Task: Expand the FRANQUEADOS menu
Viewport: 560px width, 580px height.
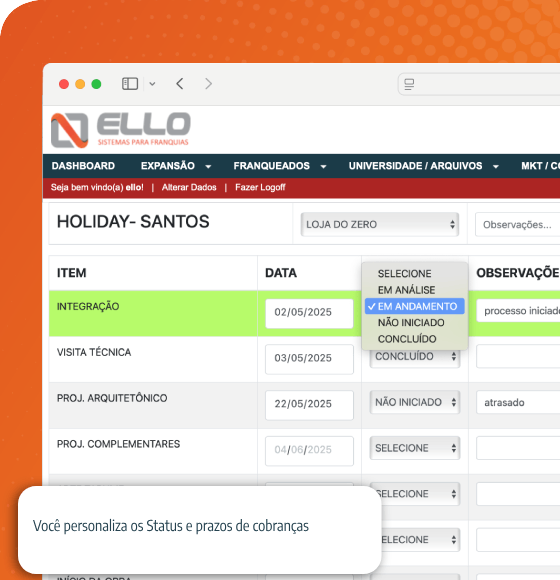Action: point(280,166)
